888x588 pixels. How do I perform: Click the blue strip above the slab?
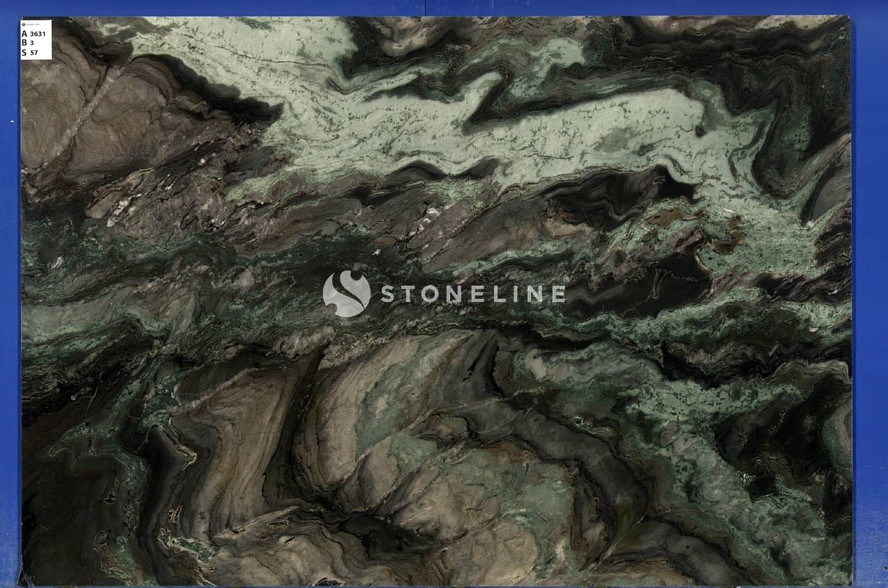444,7
